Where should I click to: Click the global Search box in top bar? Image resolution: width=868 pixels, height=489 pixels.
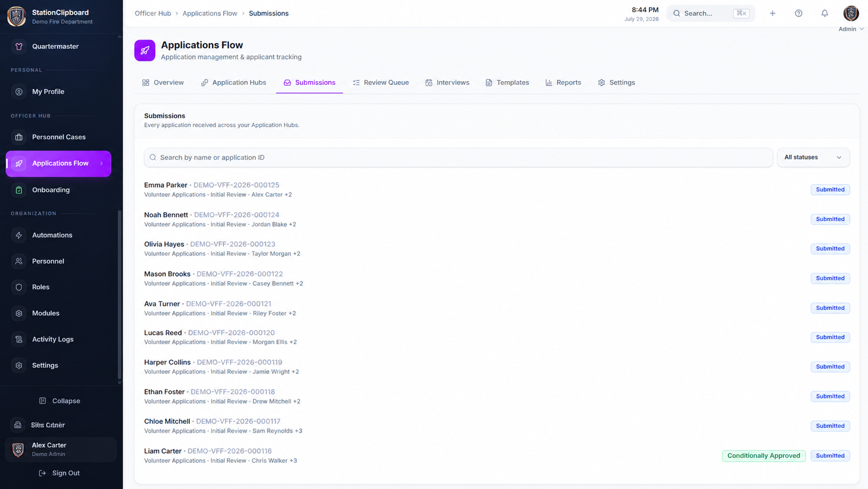[x=710, y=14]
